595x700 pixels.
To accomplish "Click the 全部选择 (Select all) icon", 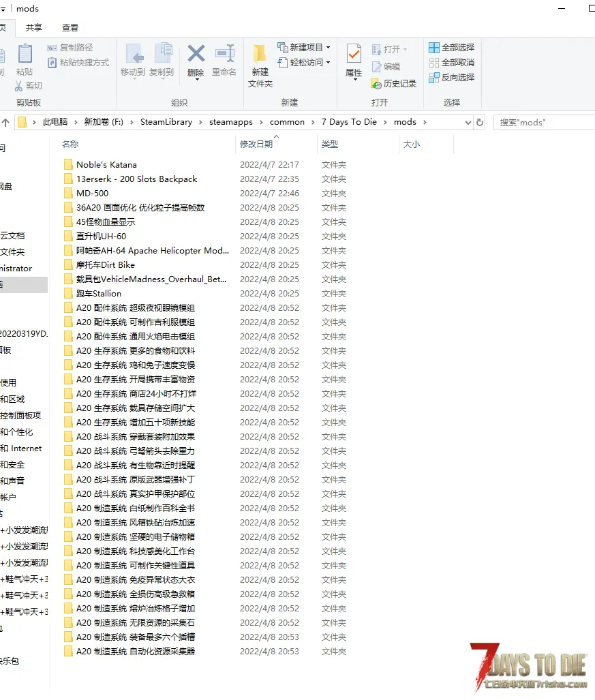I will pyautogui.click(x=434, y=47).
